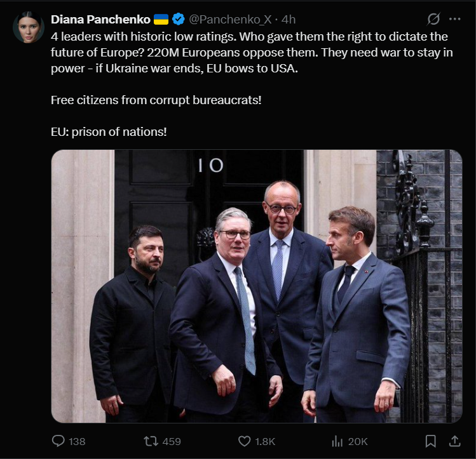Click the Ukraine flag beside the name
476x459 pixels.
[161, 20]
